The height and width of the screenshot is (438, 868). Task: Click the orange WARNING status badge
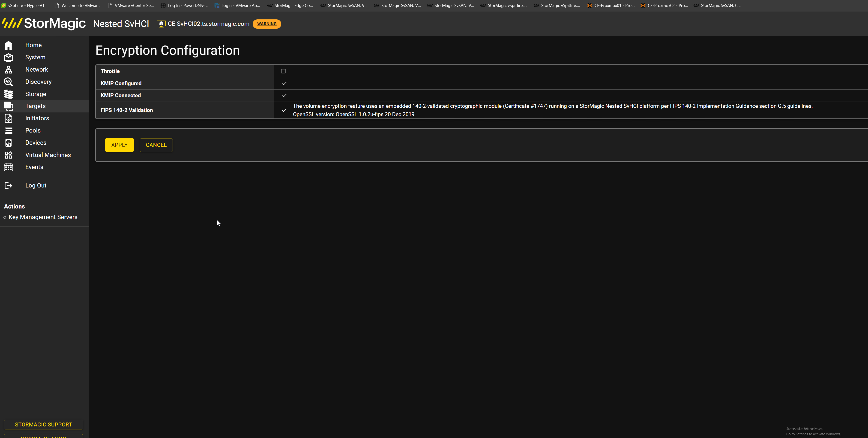tap(266, 24)
